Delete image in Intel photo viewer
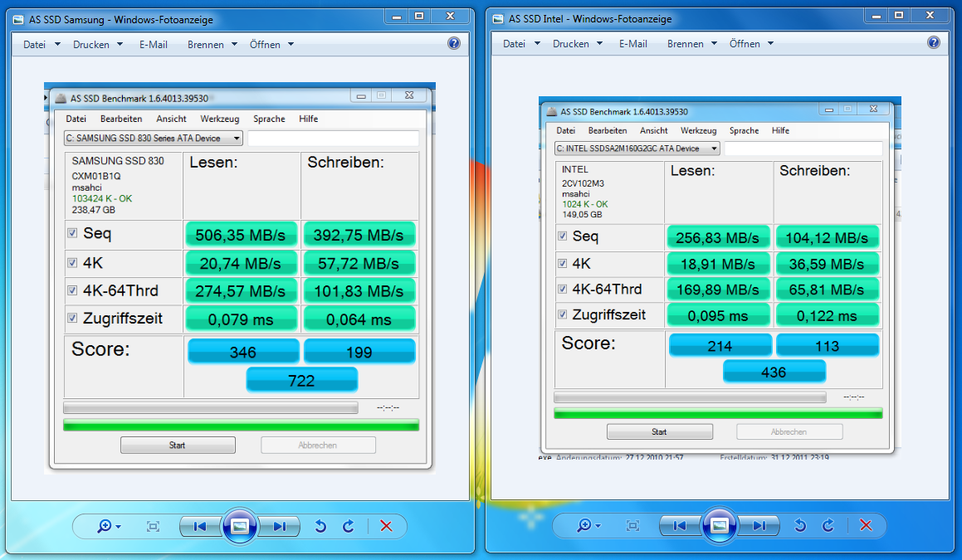This screenshot has width=962, height=560. point(866,526)
